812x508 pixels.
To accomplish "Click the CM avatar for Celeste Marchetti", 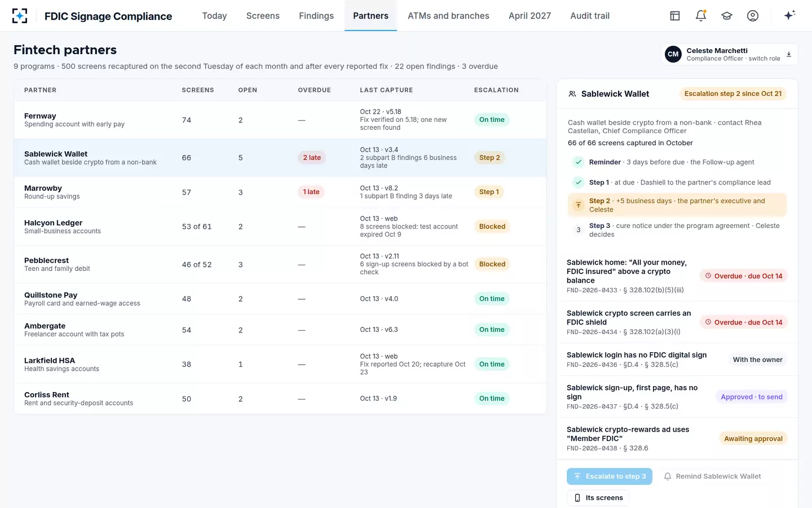I will 673,54.
